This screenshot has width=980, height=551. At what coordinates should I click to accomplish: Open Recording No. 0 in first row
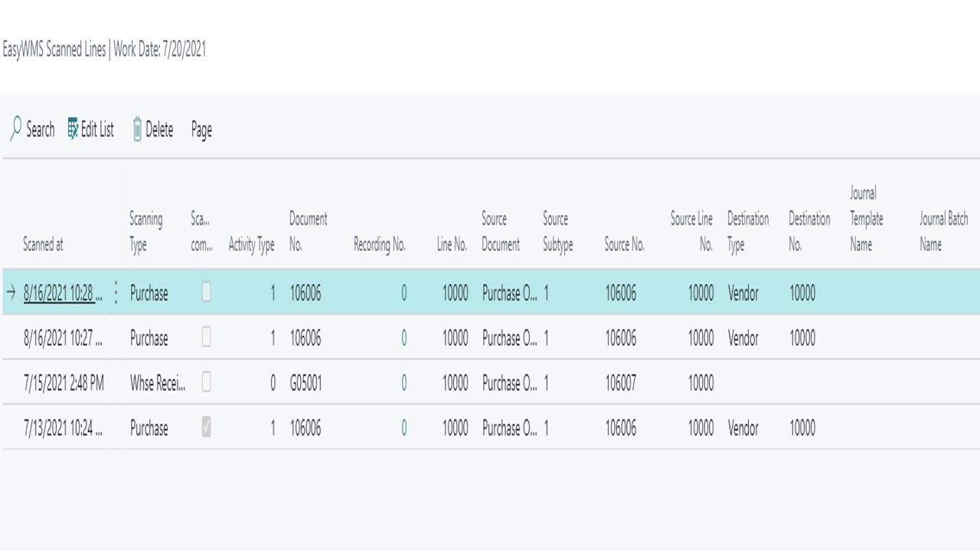403,293
